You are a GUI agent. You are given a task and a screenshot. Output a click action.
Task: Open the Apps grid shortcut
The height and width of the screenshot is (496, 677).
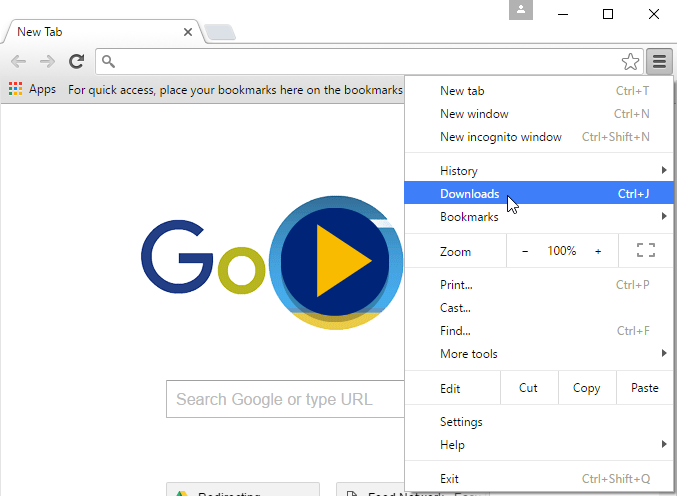point(32,89)
